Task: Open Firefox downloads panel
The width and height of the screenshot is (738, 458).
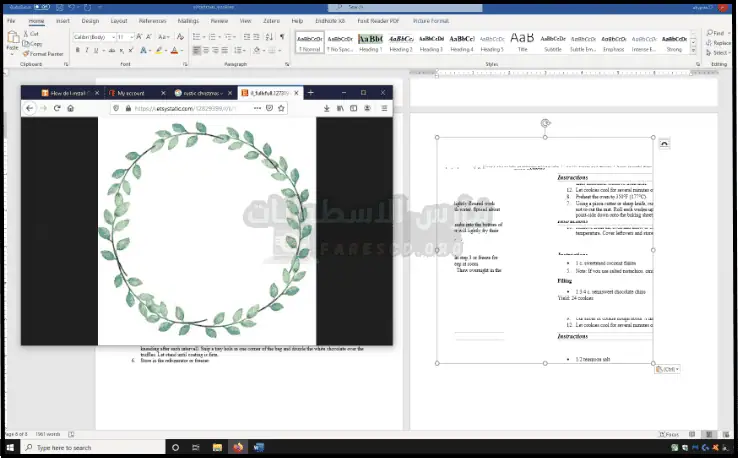Action: point(328,107)
